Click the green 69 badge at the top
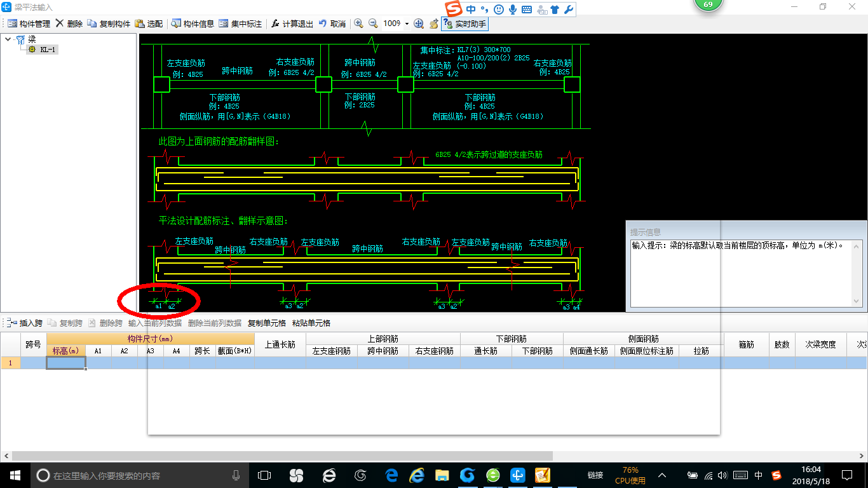Viewport: 868px width, 488px height. tap(708, 4)
